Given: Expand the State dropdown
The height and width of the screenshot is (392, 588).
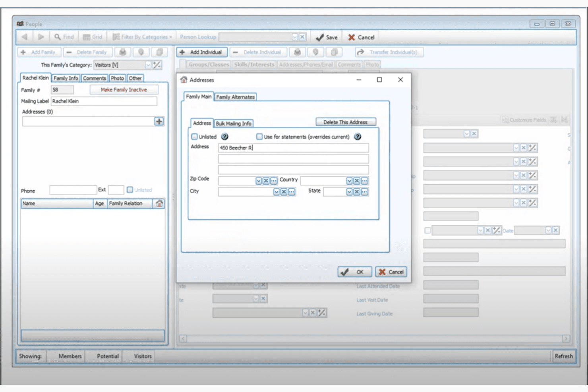Looking at the screenshot, I should (349, 192).
